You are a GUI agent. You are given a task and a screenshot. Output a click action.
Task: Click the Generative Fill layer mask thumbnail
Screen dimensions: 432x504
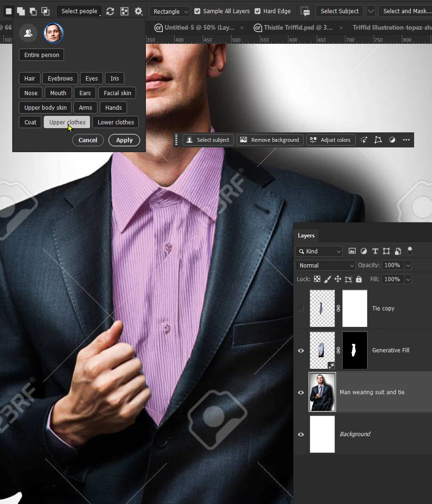[355, 350]
